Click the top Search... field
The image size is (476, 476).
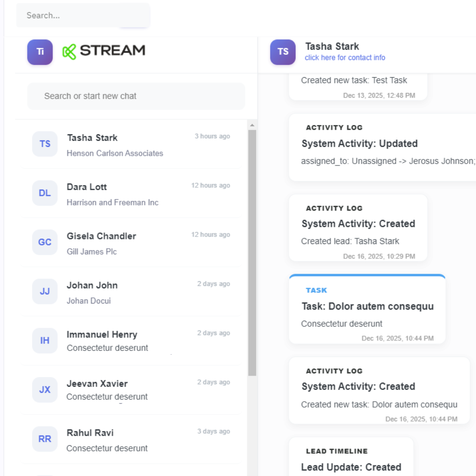pyautogui.click(x=83, y=15)
